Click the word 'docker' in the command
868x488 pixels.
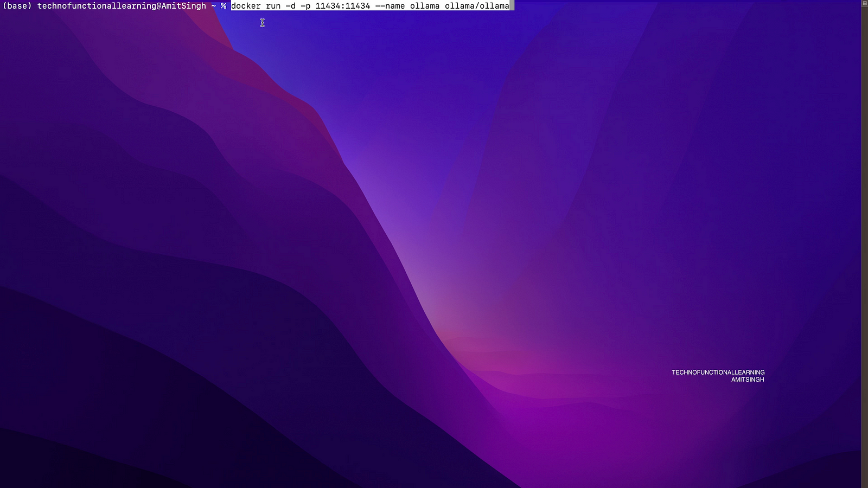[246, 6]
